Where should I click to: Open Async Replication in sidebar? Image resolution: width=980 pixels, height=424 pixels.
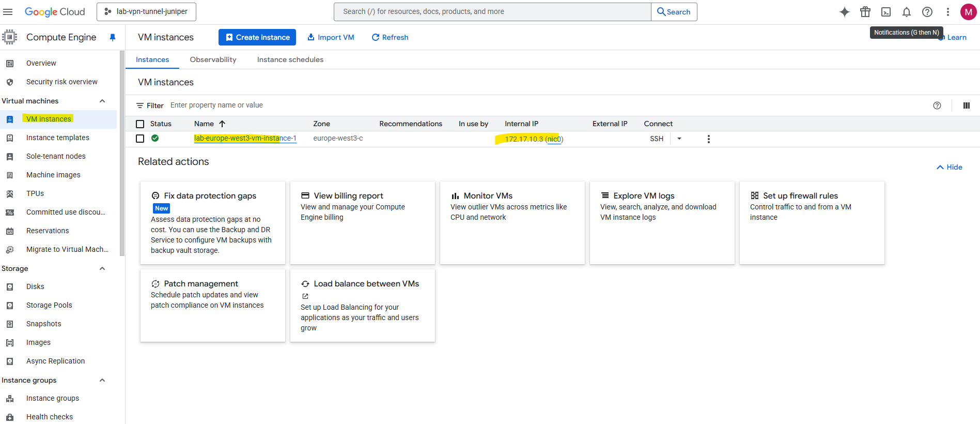pos(55,361)
